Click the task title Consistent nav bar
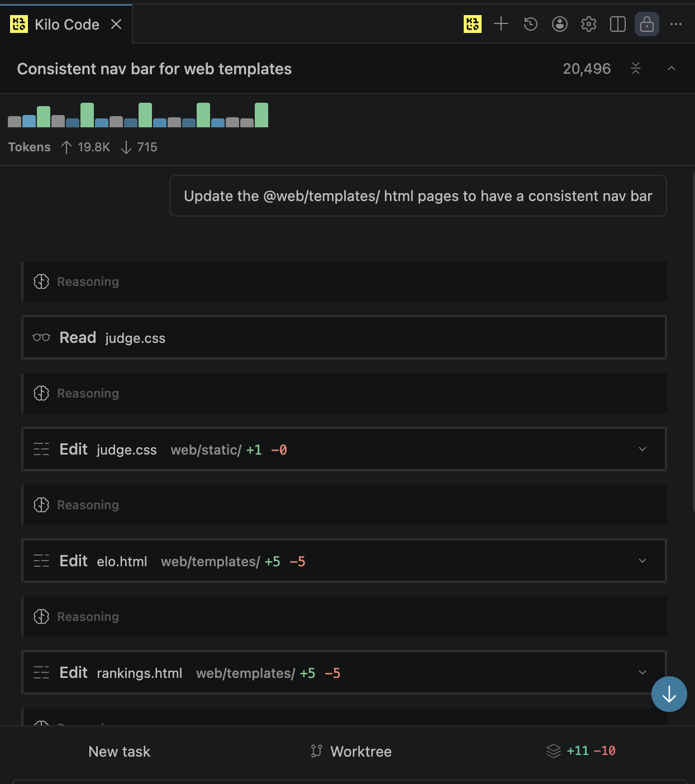Image resolution: width=695 pixels, height=784 pixels. point(154,69)
